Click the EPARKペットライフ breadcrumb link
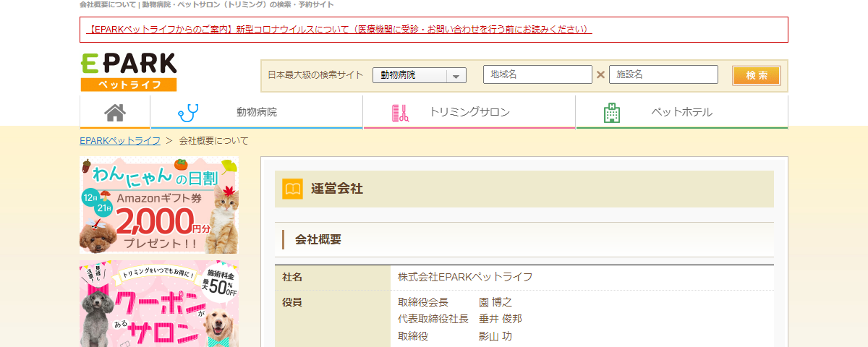The width and height of the screenshot is (868, 347). click(120, 140)
